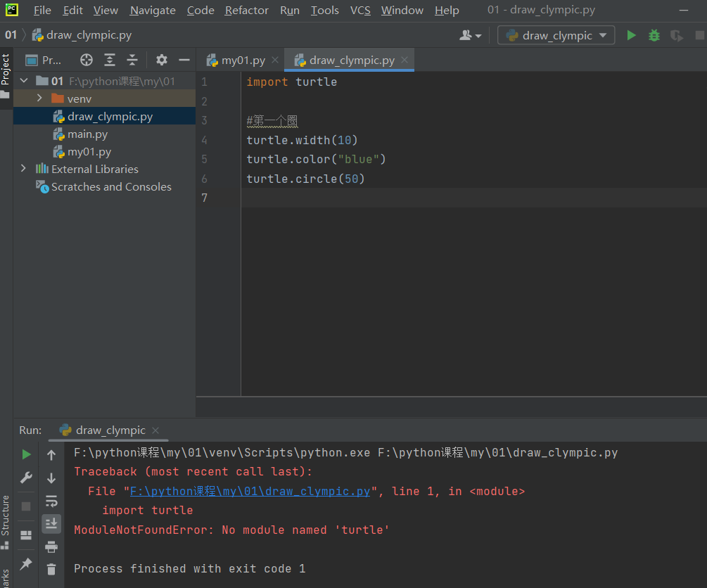Start debugging with the bug icon
The height and width of the screenshot is (588, 707).
click(654, 35)
